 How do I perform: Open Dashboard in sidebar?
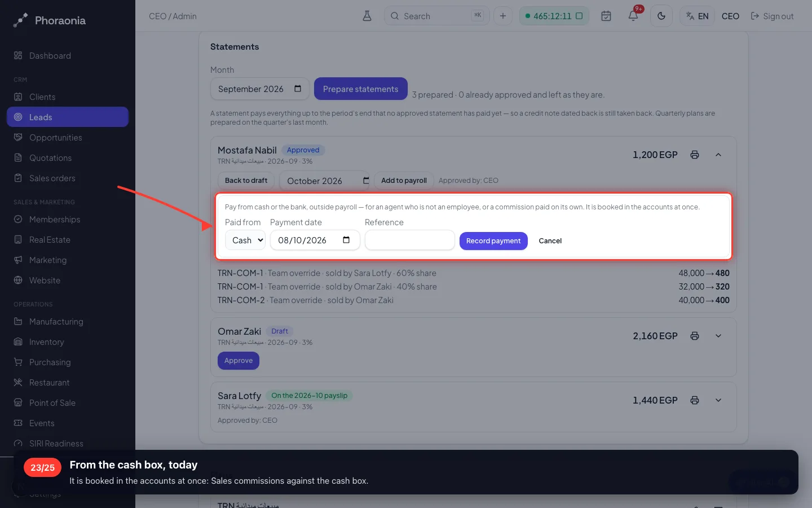68,56
